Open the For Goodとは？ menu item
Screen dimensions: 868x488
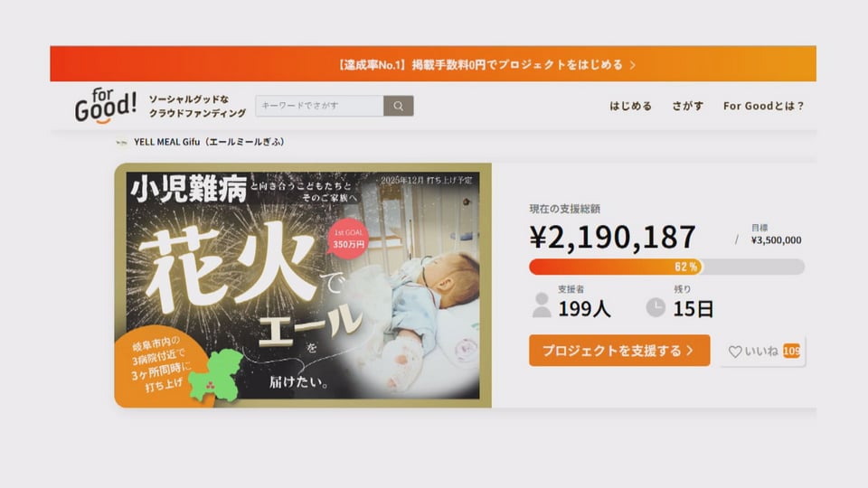(x=763, y=106)
